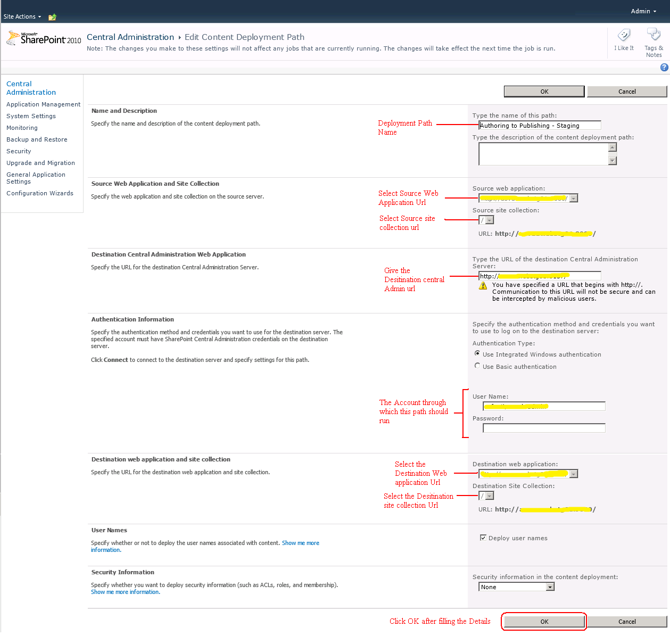Screen dimensions: 670x644
Task: Open the Security information dropdown set to None
Action: pyautogui.click(x=551, y=586)
